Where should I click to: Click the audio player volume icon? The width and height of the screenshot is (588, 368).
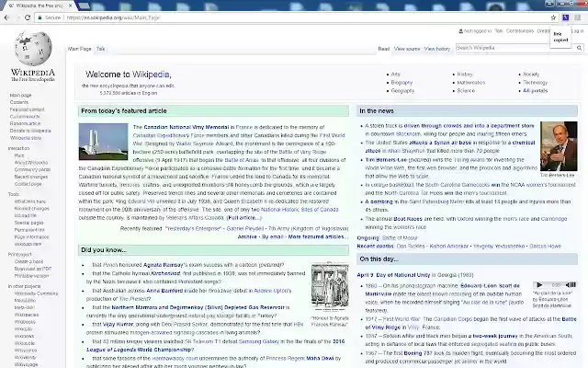click(x=571, y=285)
